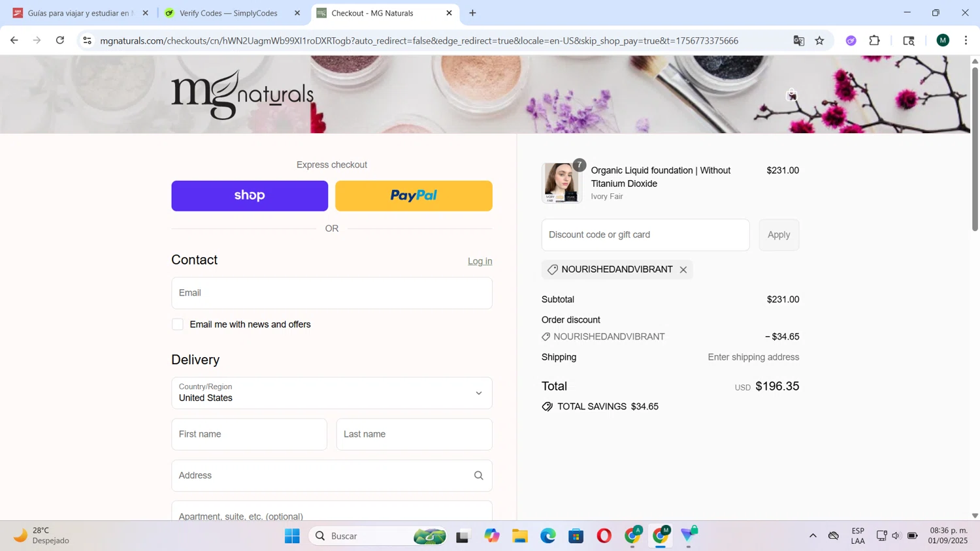Open Google Translate icon in address bar
980x551 pixels.
click(798, 40)
